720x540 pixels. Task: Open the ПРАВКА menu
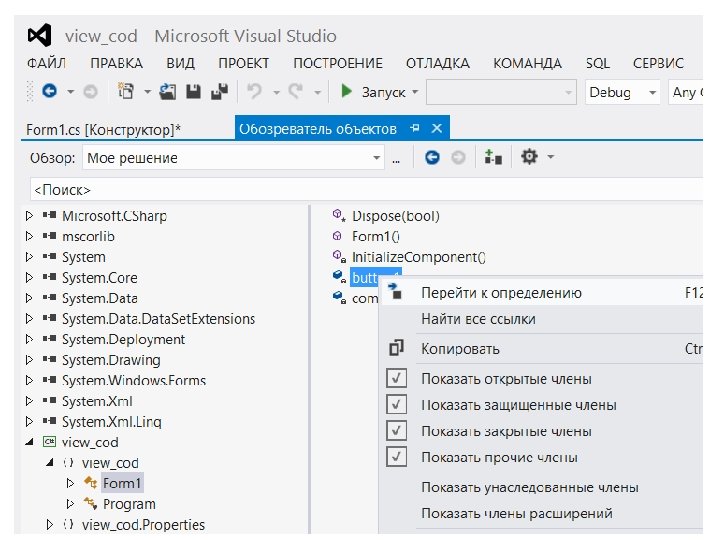116,63
